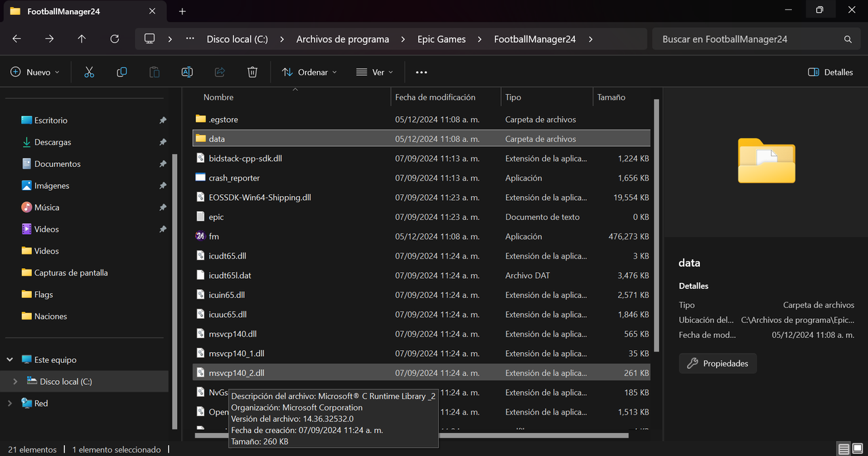Viewport: 868px width, 456px height.
Task: Click the .egstore folder icon
Action: [x=200, y=119]
